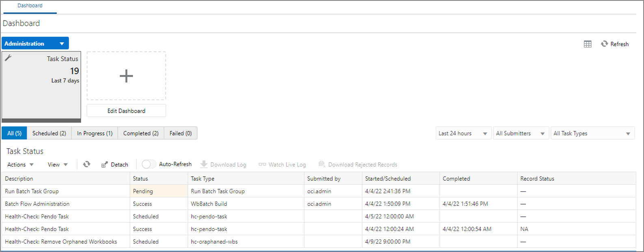Toggle the Auto-Refresh switch
This screenshot has height=252, width=644.
[149, 164]
